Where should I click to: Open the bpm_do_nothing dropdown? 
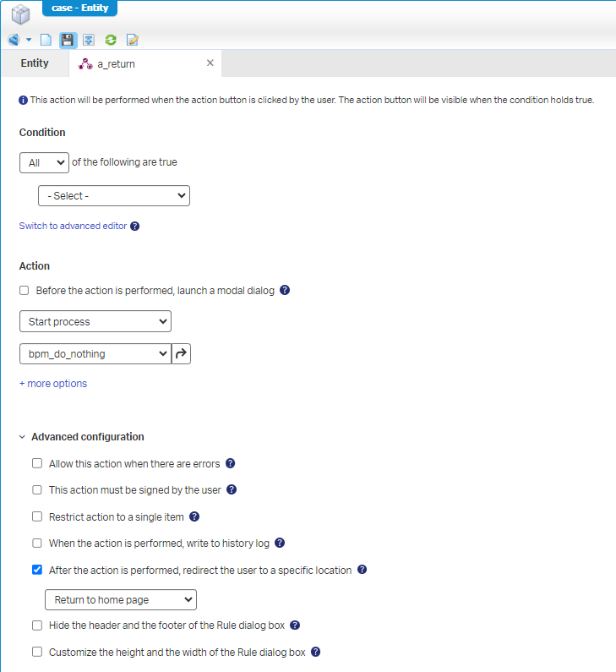pos(95,353)
